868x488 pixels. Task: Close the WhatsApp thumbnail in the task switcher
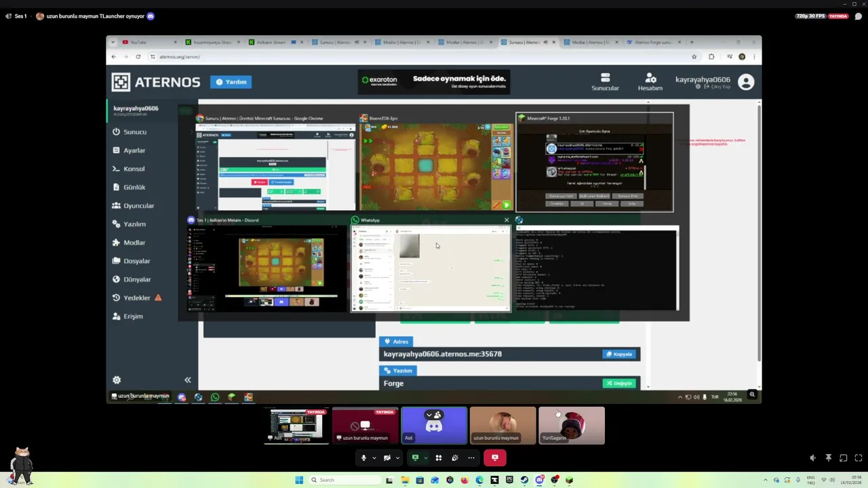507,220
